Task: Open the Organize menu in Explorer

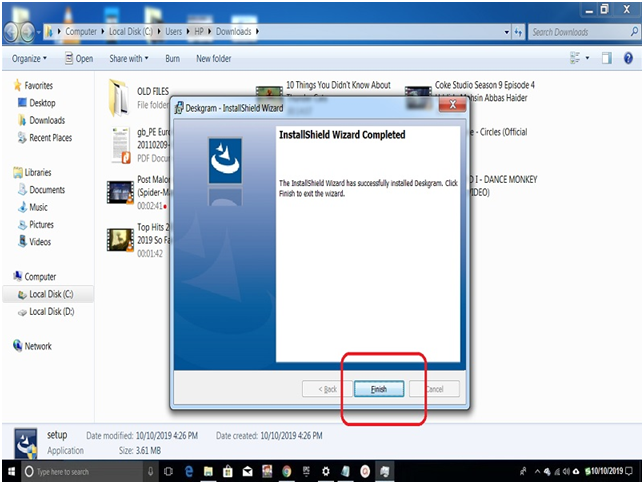Action: tap(29, 59)
